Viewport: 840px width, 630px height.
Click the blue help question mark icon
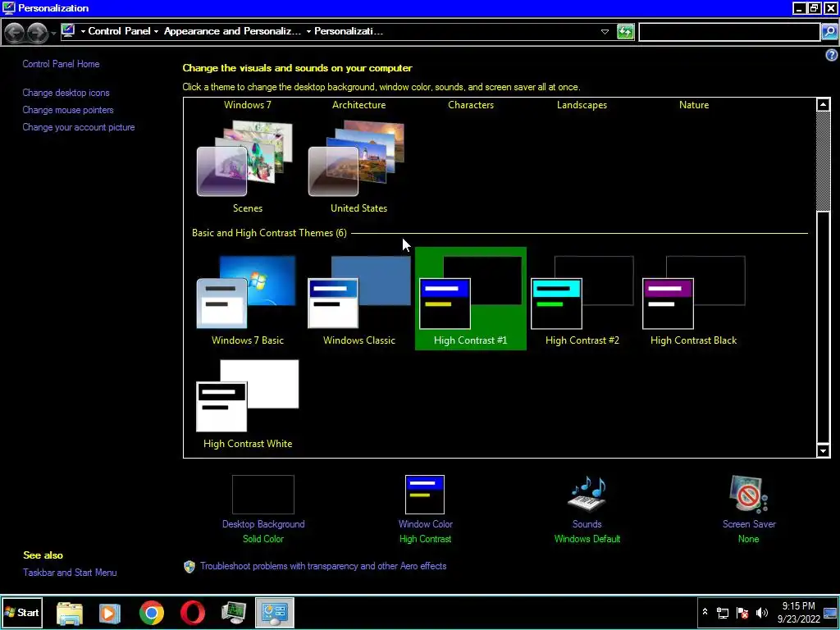pyautogui.click(x=832, y=55)
